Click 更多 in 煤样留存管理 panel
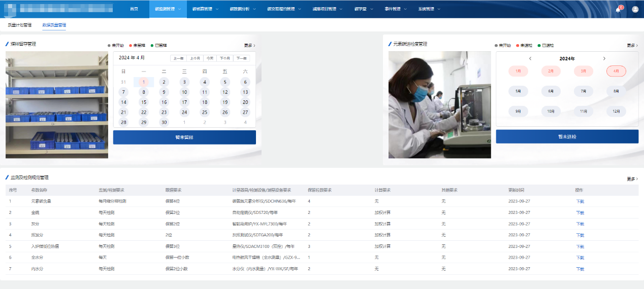644x289 pixels. tap(249, 46)
